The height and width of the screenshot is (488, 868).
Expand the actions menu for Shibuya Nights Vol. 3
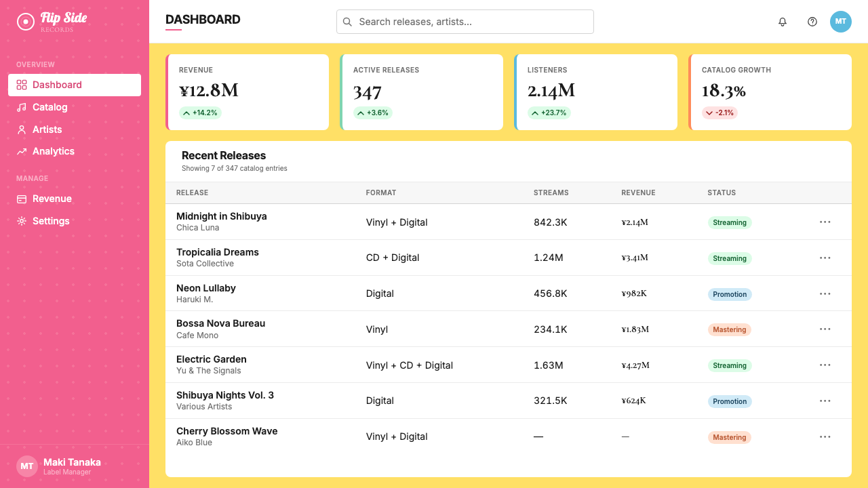[825, 401]
